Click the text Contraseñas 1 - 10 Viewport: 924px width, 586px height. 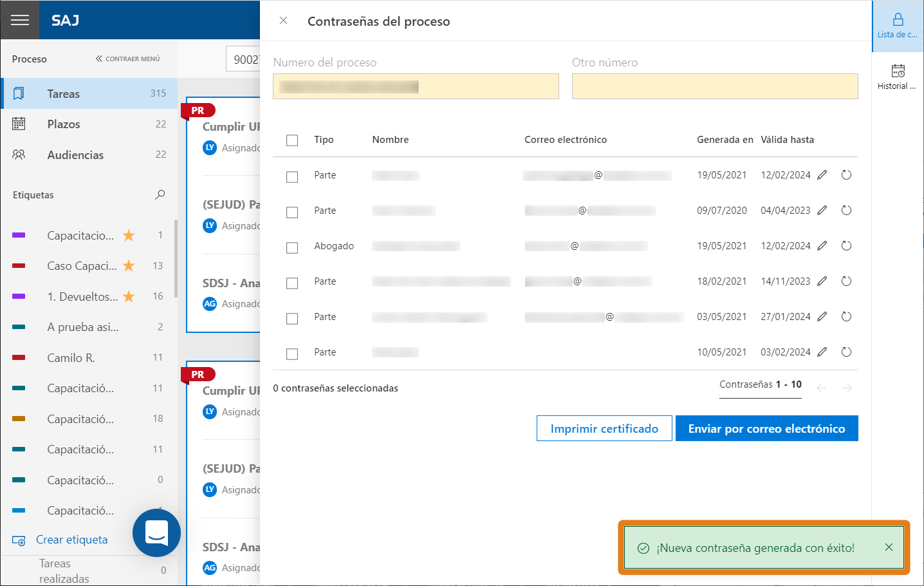761,384
